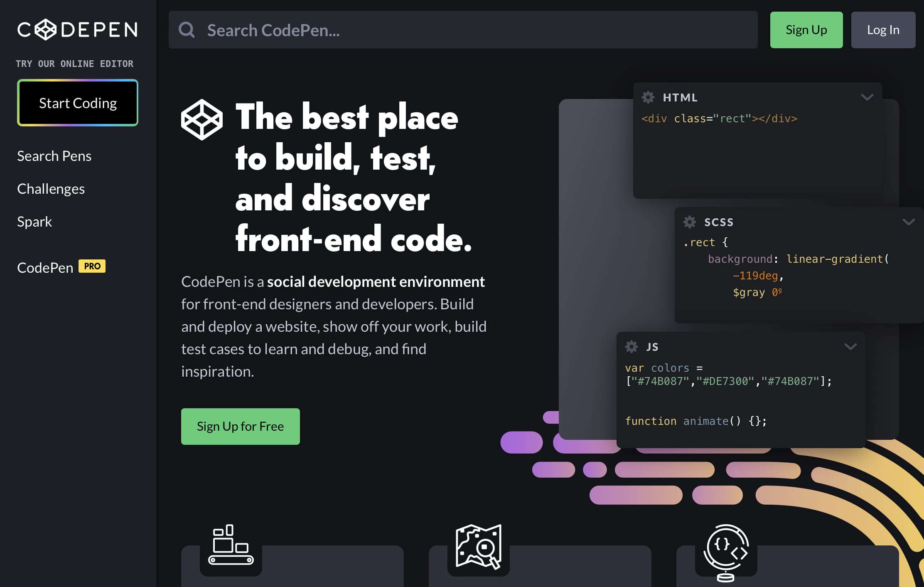Select the Log In tab
This screenshot has width=924, height=587.
click(x=882, y=29)
